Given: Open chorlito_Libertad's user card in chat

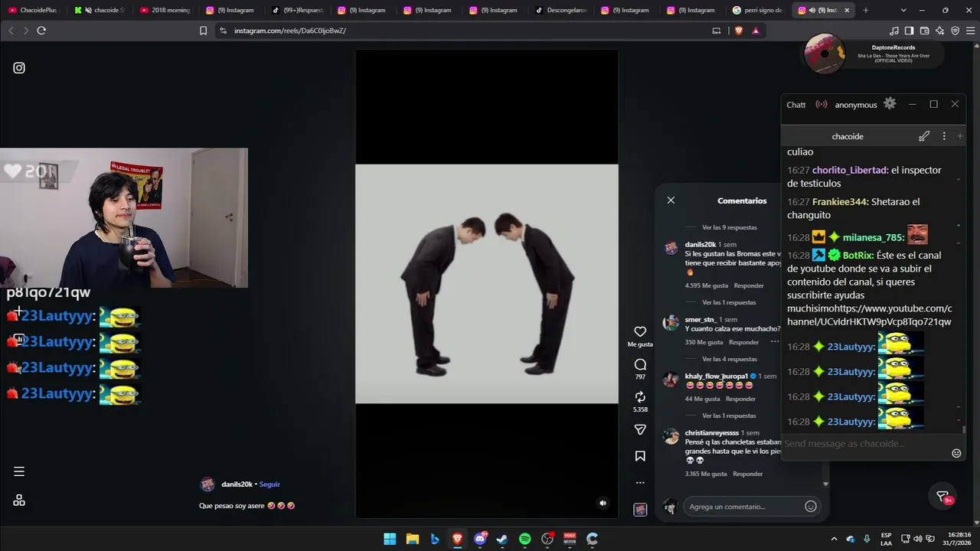Looking at the screenshot, I should 850,170.
